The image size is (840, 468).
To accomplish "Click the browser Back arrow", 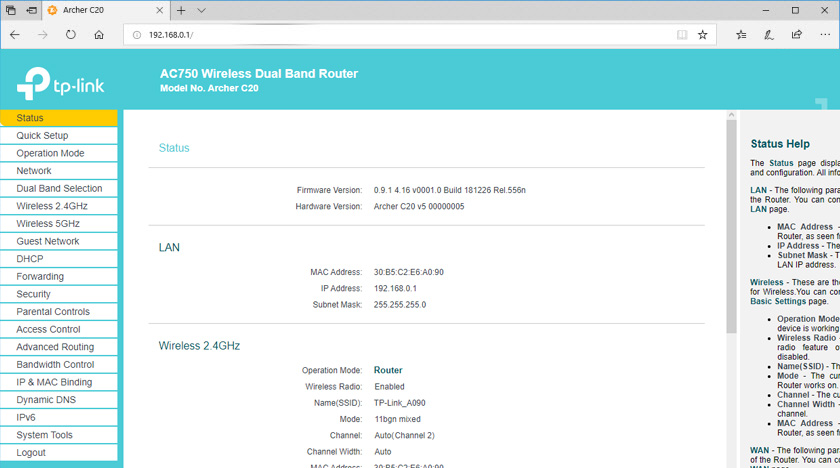I will 15,35.
